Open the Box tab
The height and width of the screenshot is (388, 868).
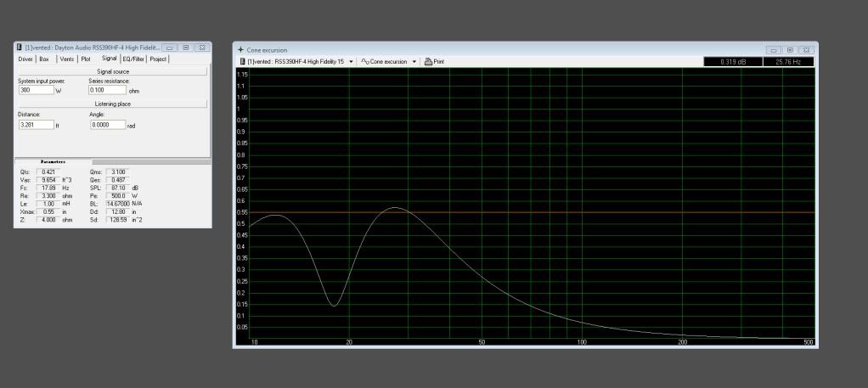(x=44, y=59)
